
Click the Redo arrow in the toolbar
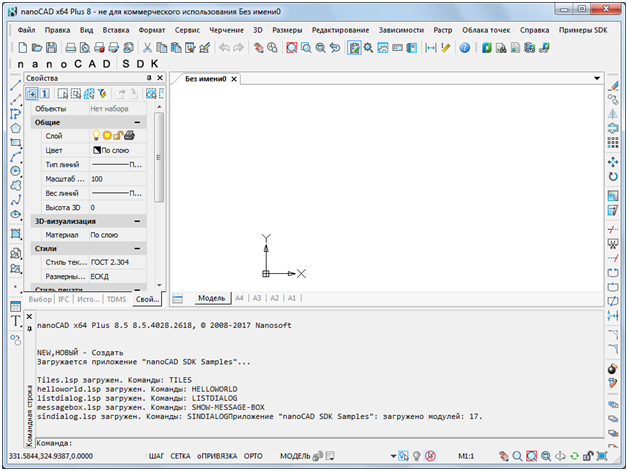[238, 48]
